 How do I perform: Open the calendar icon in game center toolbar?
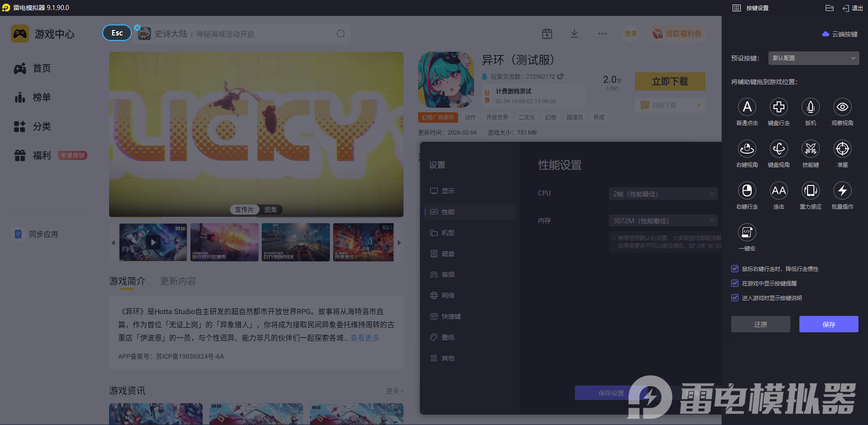(547, 34)
